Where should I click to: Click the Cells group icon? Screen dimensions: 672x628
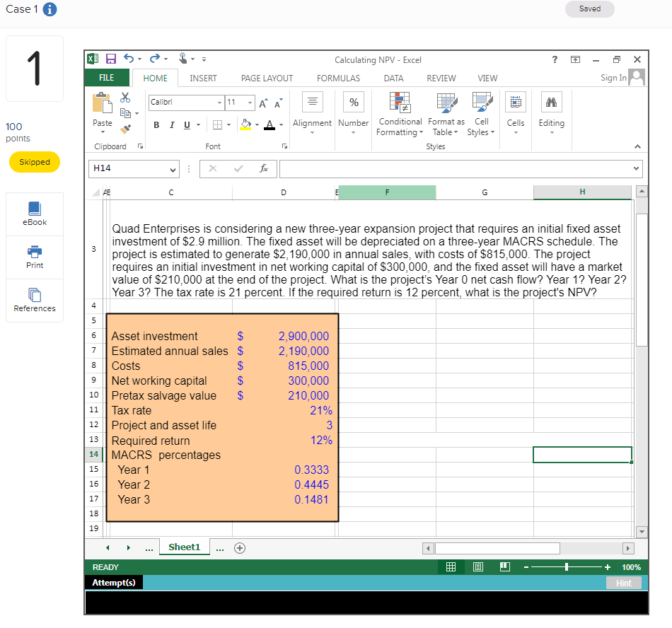pyautogui.click(x=516, y=102)
